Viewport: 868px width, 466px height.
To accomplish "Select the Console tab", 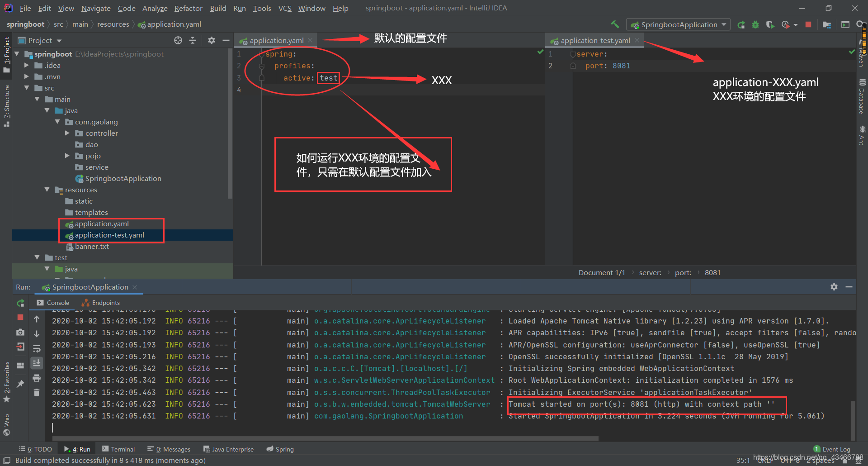I will (53, 303).
